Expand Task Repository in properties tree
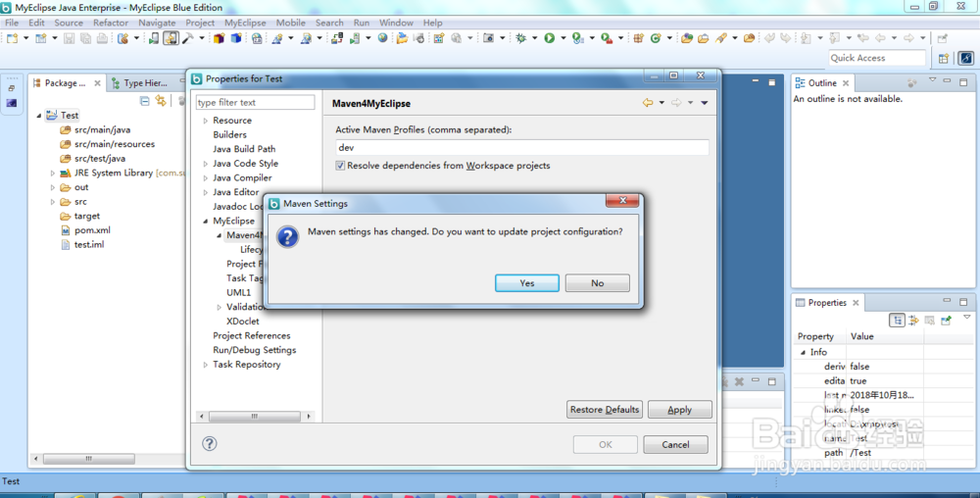The height and width of the screenshot is (498, 980). pos(205,365)
